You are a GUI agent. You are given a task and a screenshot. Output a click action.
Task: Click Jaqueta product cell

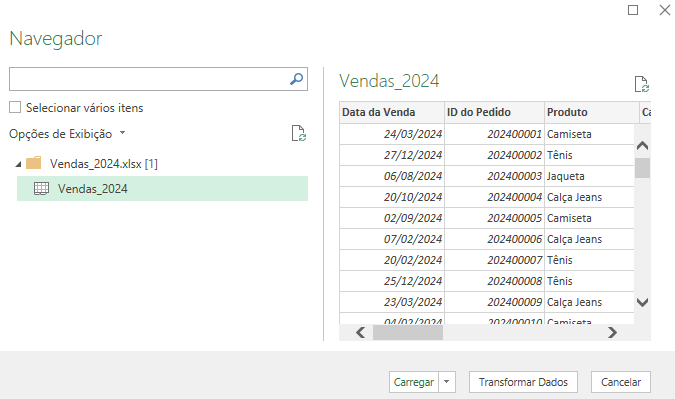pyautogui.click(x=589, y=176)
